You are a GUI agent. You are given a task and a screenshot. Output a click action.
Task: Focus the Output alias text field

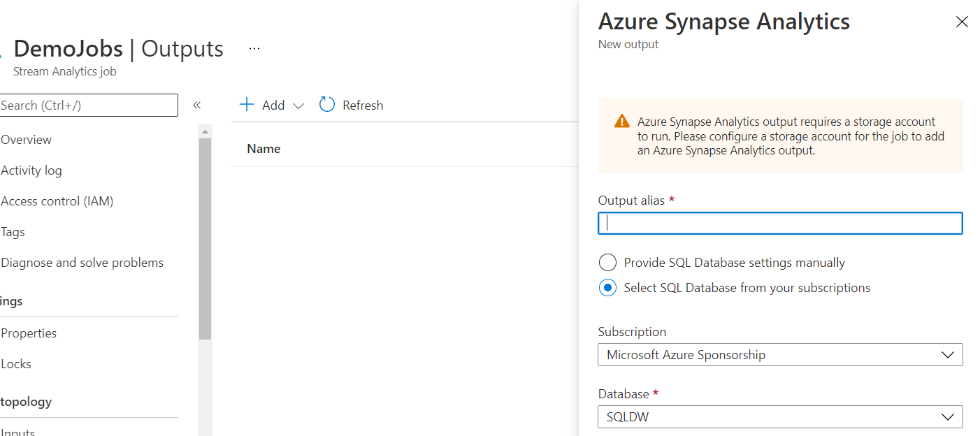click(x=780, y=223)
